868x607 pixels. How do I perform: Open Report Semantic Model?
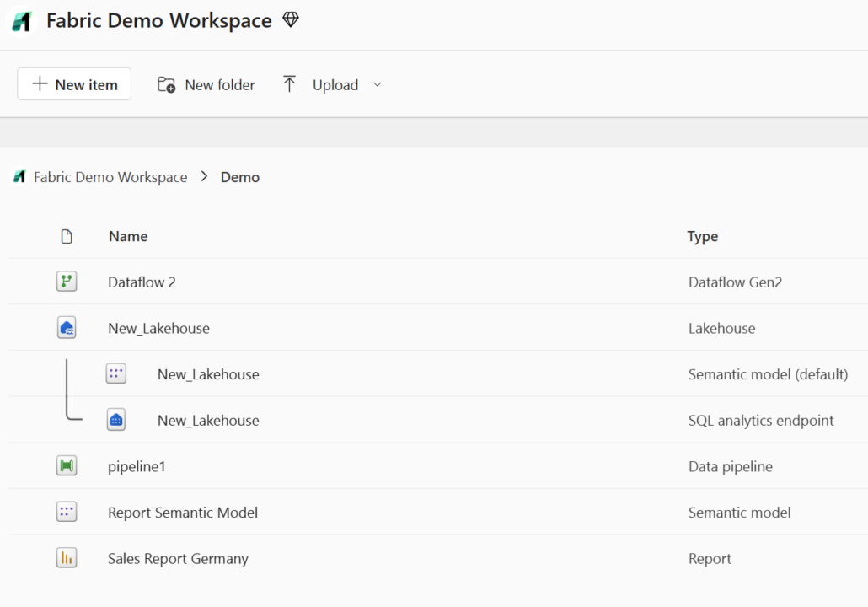[x=183, y=513]
